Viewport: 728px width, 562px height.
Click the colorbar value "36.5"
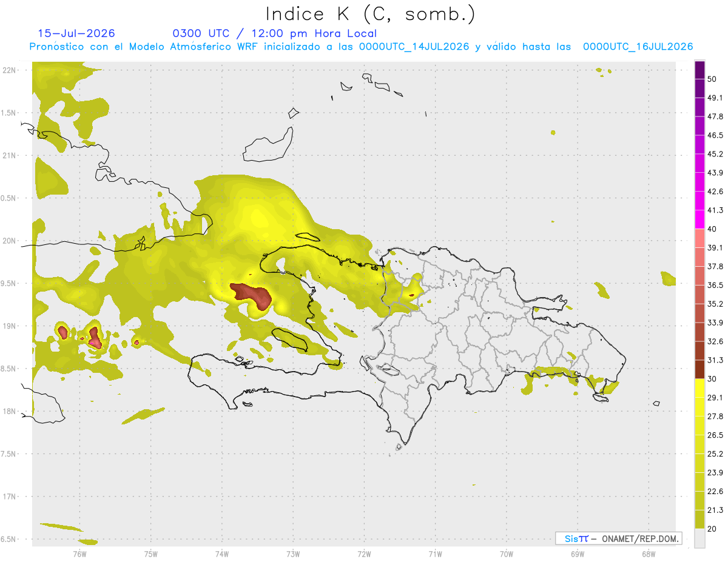(x=715, y=285)
